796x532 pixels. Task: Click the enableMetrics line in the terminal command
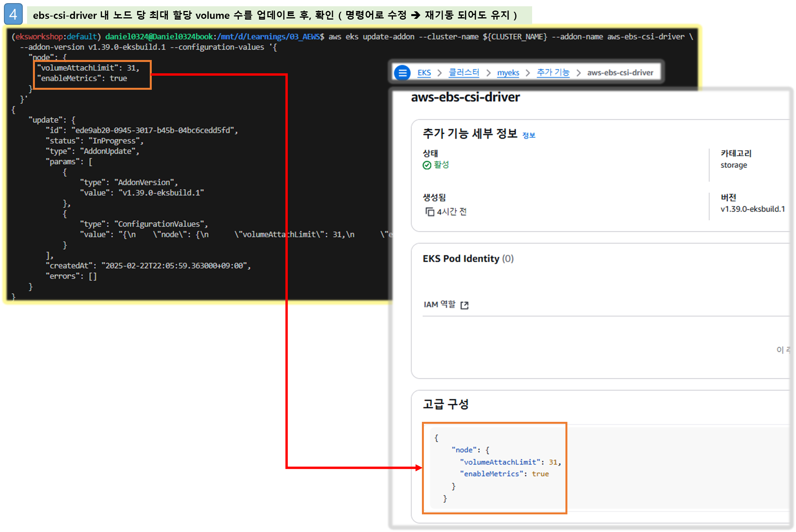coord(82,78)
